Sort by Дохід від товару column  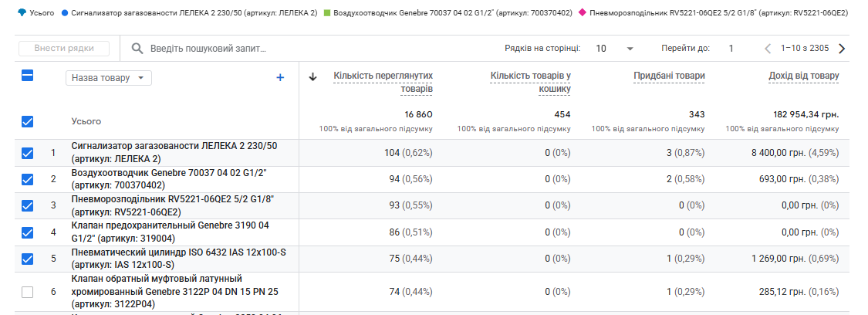[x=803, y=76]
